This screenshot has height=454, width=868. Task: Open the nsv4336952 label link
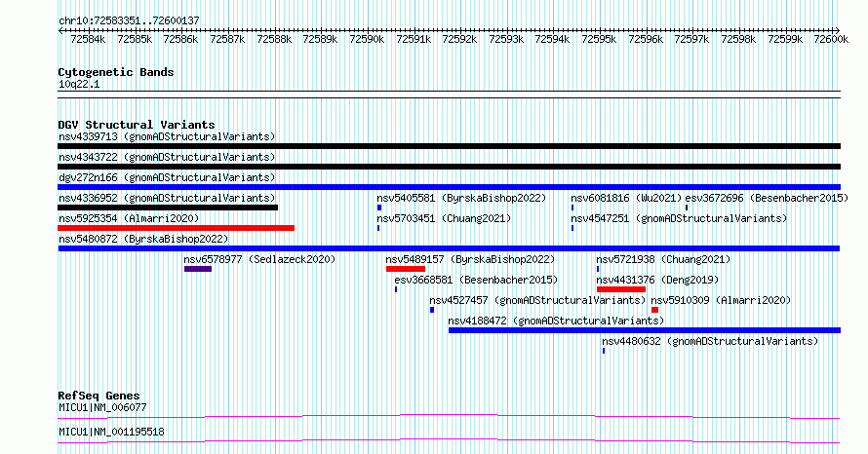[x=167, y=198]
